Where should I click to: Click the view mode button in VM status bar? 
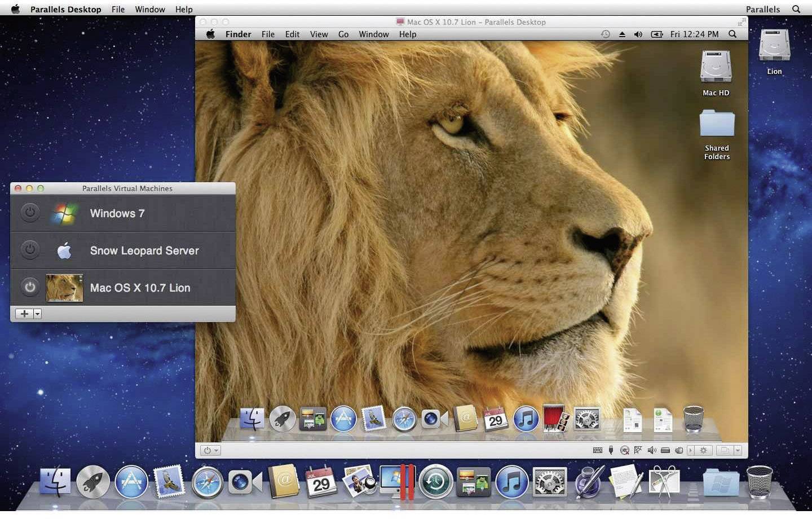click(725, 450)
